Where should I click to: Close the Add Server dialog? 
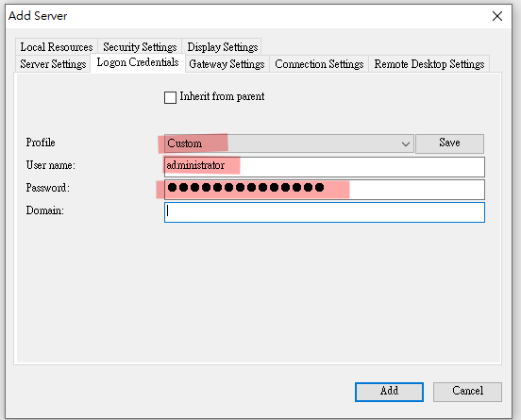(497, 16)
